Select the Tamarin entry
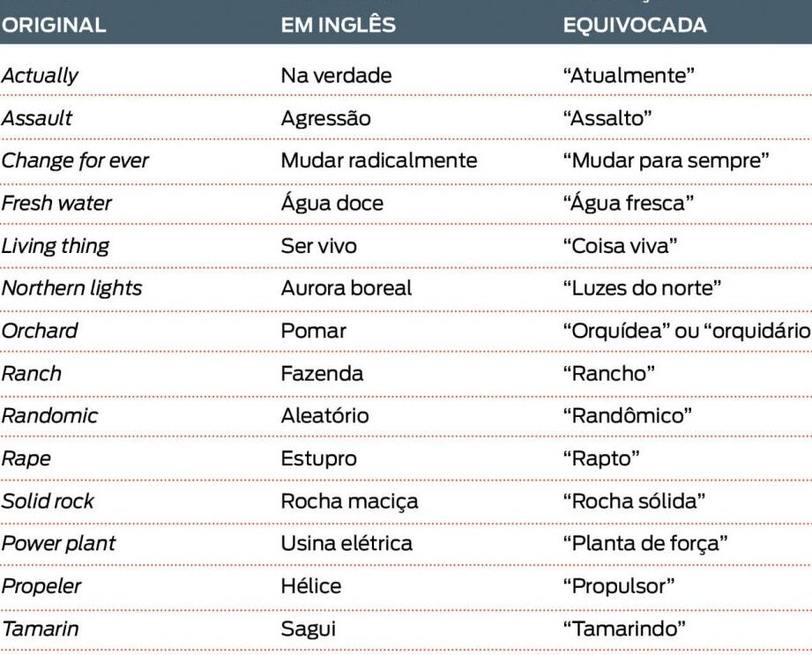The height and width of the screenshot is (655, 812). coord(41,629)
